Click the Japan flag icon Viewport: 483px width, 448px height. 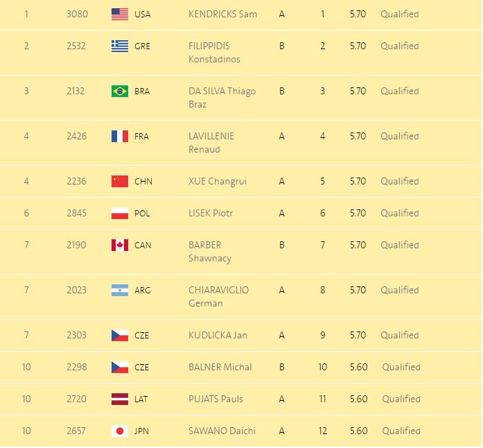pos(120,431)
